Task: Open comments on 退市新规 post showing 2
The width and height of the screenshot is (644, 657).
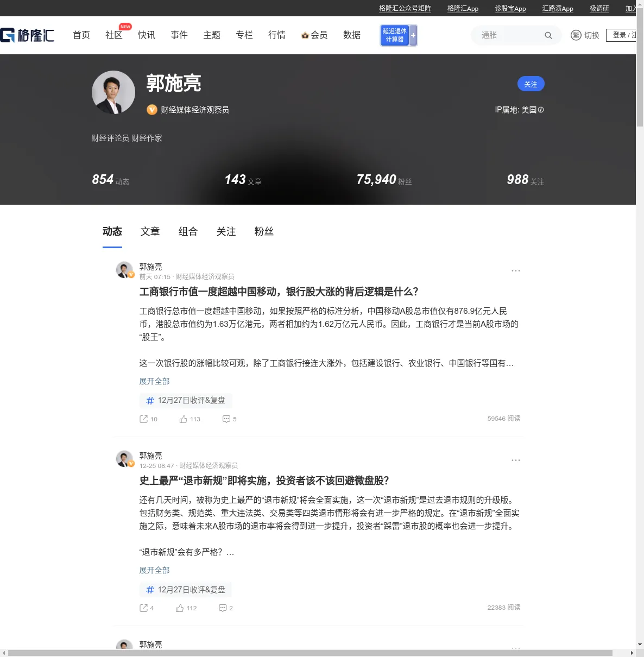Action: tap(225, 608)
